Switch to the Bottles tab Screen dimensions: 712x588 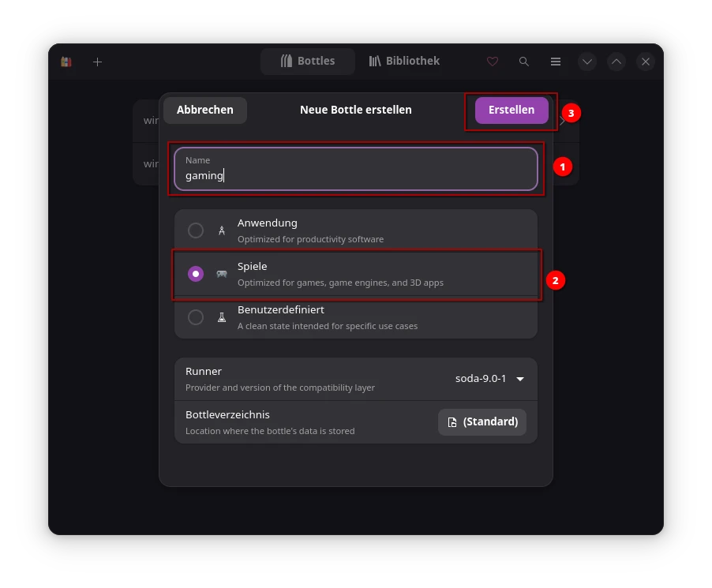tap(308, 62)
